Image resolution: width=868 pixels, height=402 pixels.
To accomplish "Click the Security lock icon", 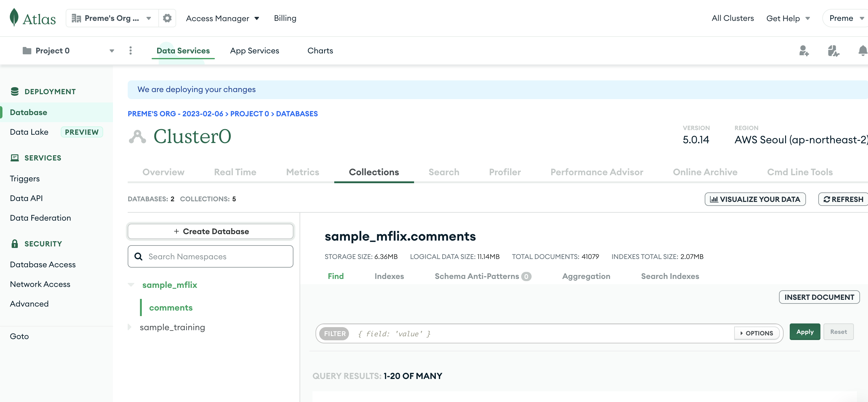I will (15, 244).
